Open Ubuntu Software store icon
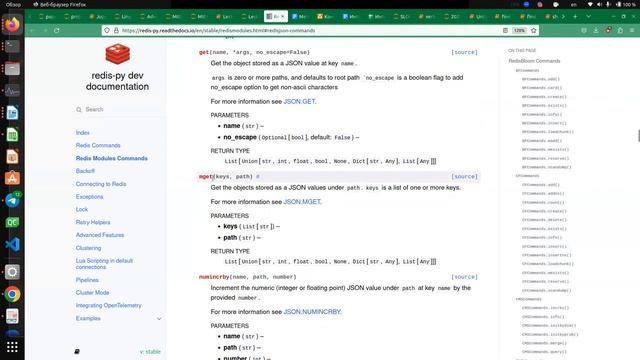The image size is (640, 360). pos(12,178)
